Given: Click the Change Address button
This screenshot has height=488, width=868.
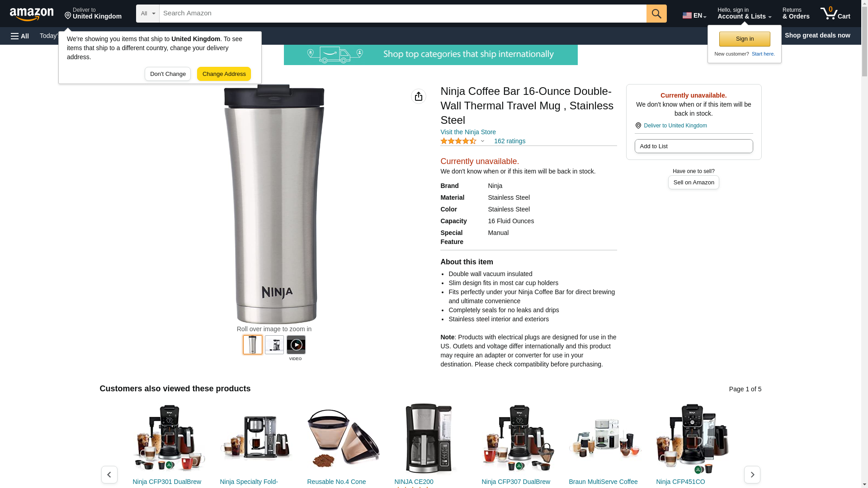Looking at the screenshot, I should coord(224,74).
